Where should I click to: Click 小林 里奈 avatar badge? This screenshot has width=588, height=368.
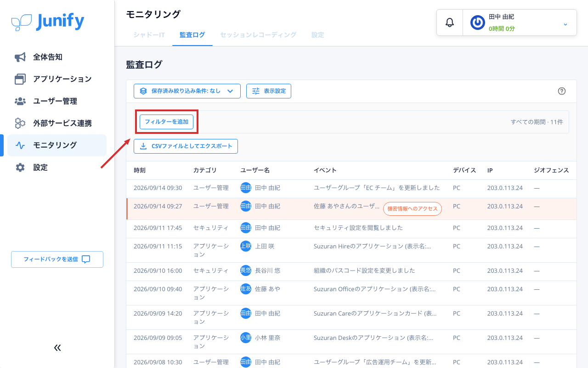[x=246, y=338]
